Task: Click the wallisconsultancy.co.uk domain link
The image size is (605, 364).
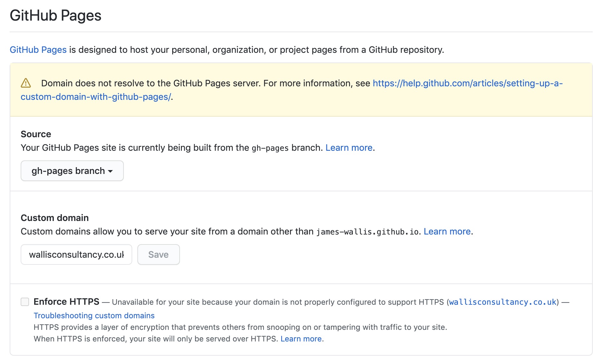Action: point(502,302)
